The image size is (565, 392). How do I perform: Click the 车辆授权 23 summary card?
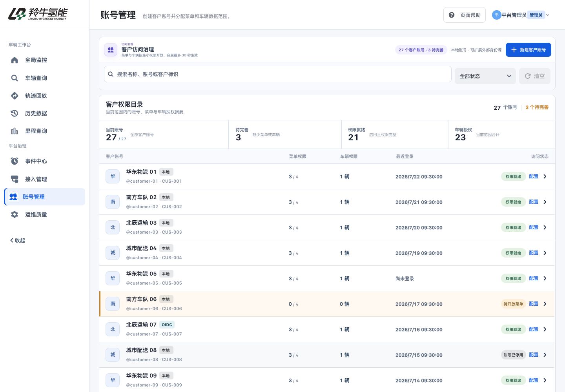click(x=501, y=134)
